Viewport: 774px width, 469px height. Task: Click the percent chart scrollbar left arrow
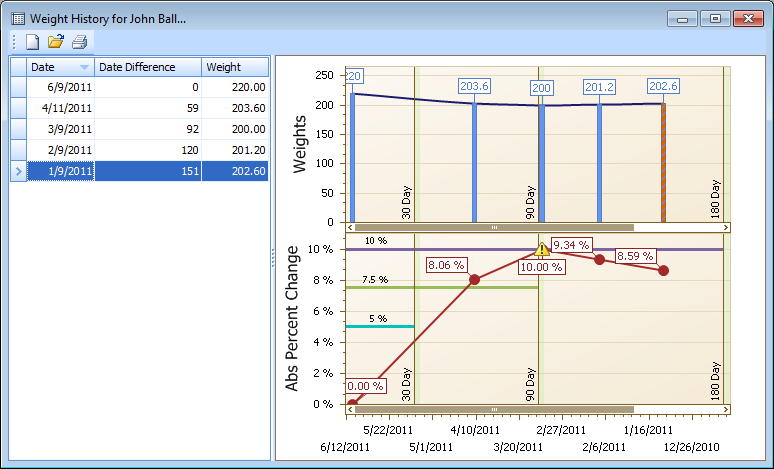(350, 409)
